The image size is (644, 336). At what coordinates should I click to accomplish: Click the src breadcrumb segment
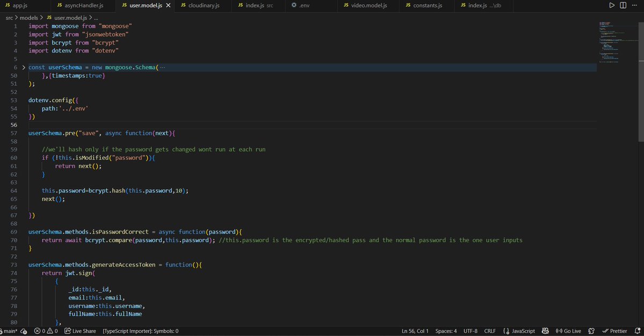tap(10, 18)
